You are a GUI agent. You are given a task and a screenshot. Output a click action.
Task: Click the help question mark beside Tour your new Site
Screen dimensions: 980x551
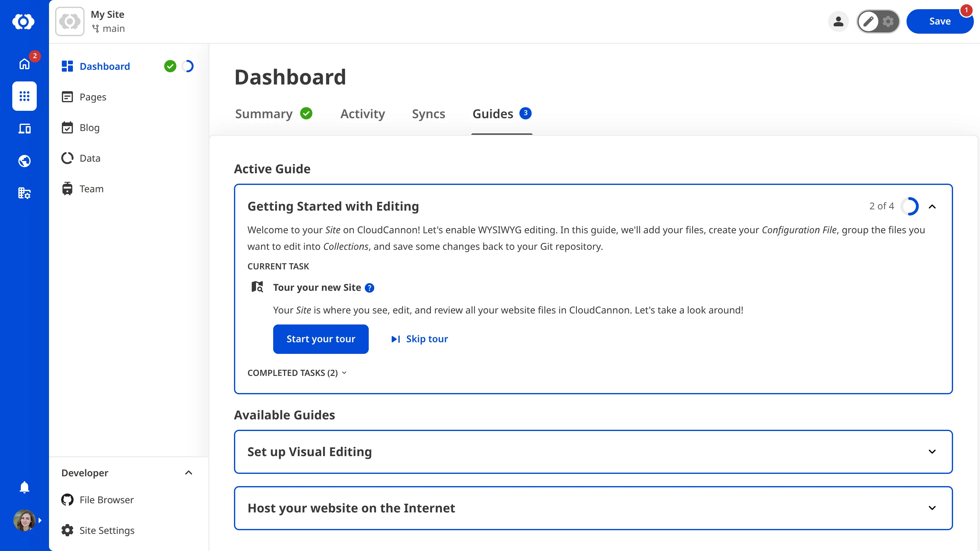[x=369, y=288]
